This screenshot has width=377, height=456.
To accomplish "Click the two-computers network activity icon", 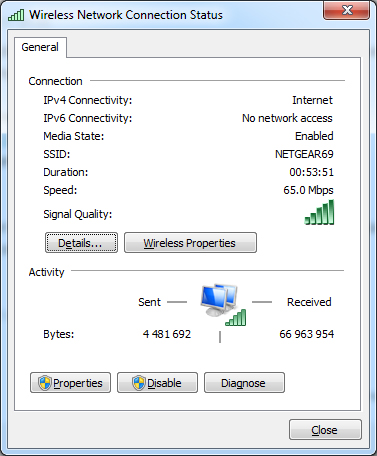I will point(219,300).
